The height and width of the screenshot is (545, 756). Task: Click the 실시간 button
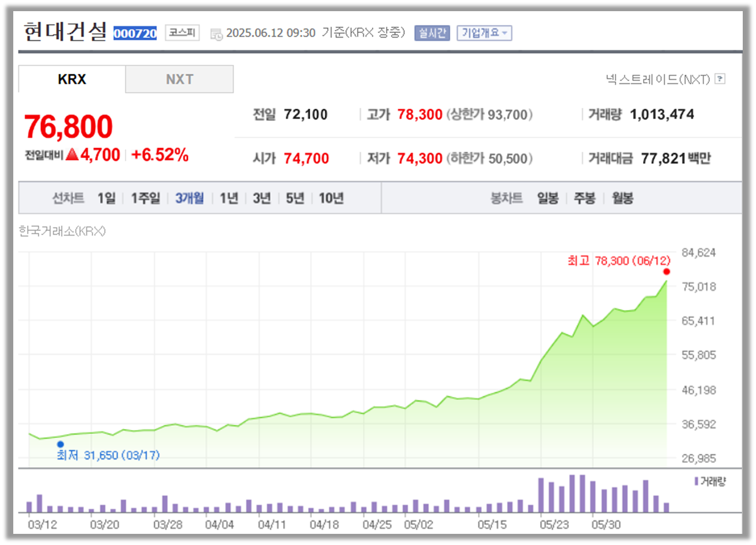pyautogui.click(x=432, y=33)
